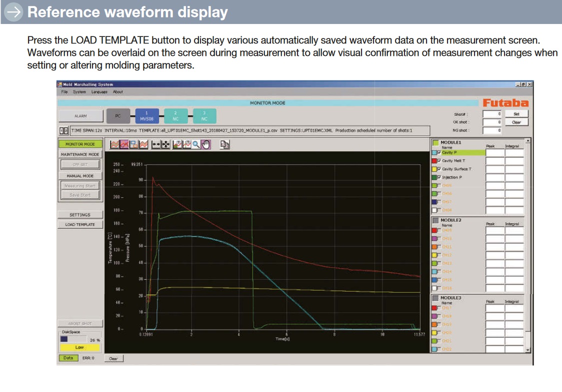Toggle the Cavity Melt T checkbox
Image resolution: width=562 pixels, height=392 pixels.
pos(439,161)
